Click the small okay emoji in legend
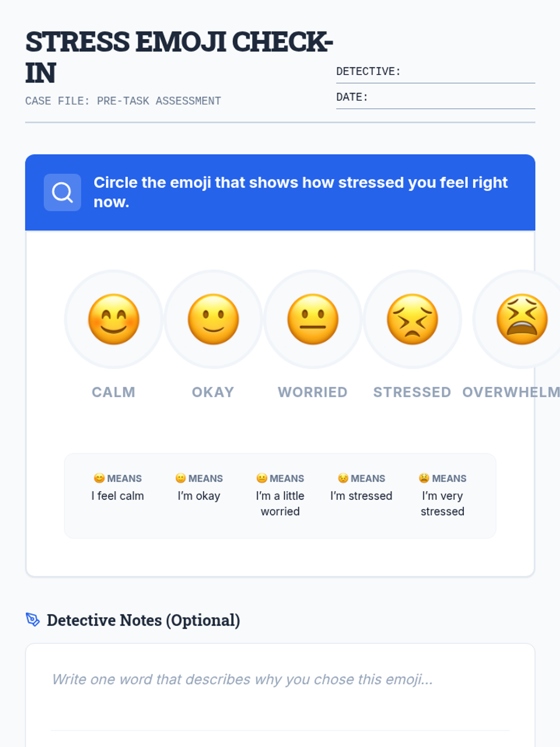The height and width of the screenshot is (747, 560). tap(181, 478)
